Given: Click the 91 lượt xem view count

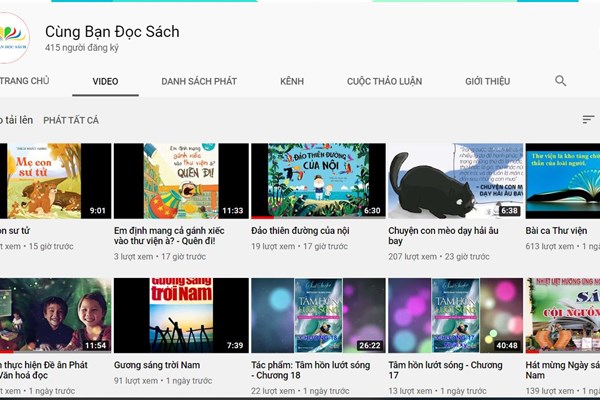Looking at the screenshot, I should (136, 381).
